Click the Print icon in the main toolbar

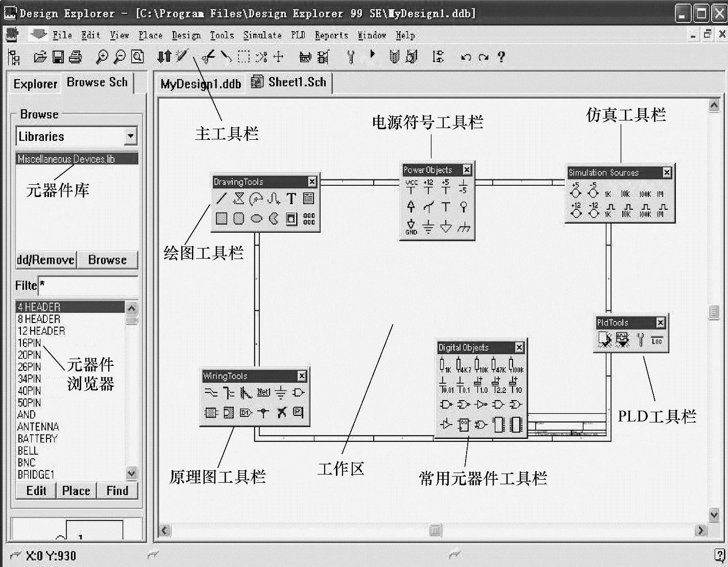click(75, 57)
